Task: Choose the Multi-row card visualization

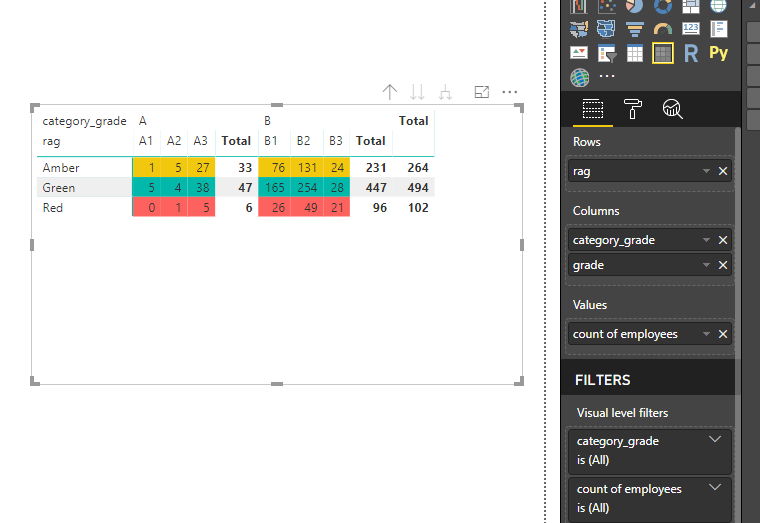Action: tap(719, 29)
